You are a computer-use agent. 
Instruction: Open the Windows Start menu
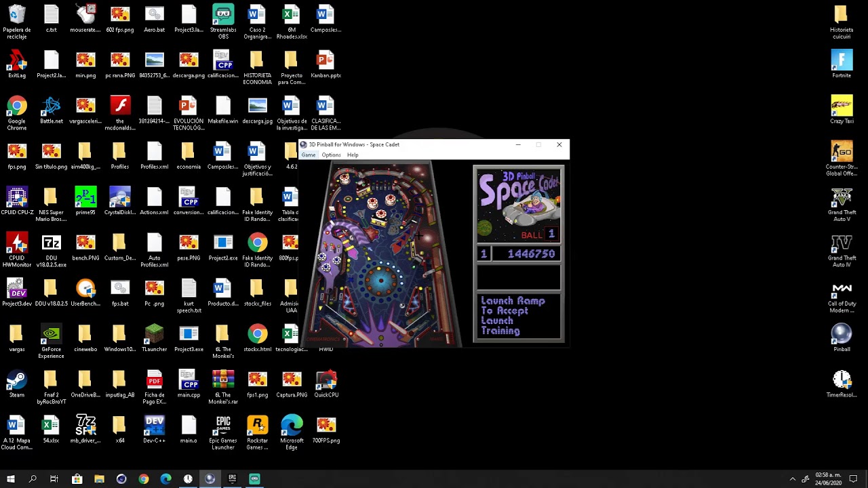coord(11,479)
